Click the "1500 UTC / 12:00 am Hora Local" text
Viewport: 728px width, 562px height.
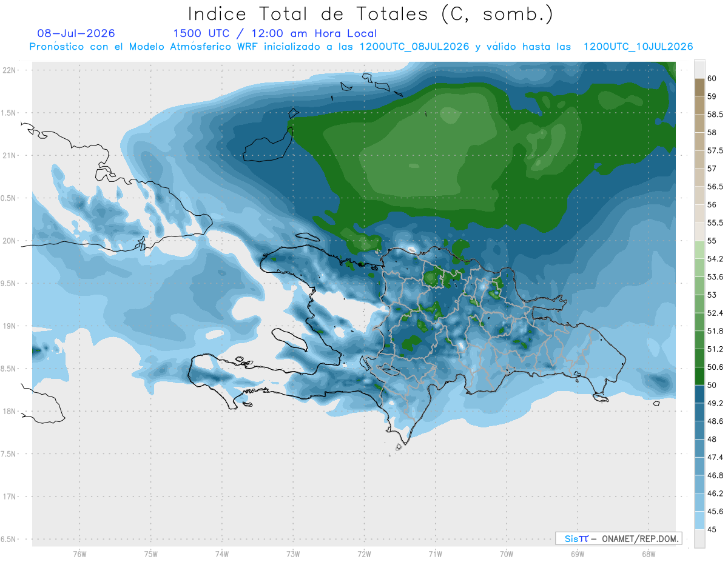275,33
